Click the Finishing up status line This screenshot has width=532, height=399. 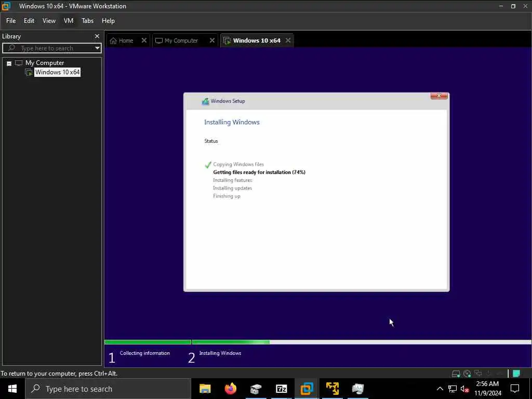click(227, 196)
